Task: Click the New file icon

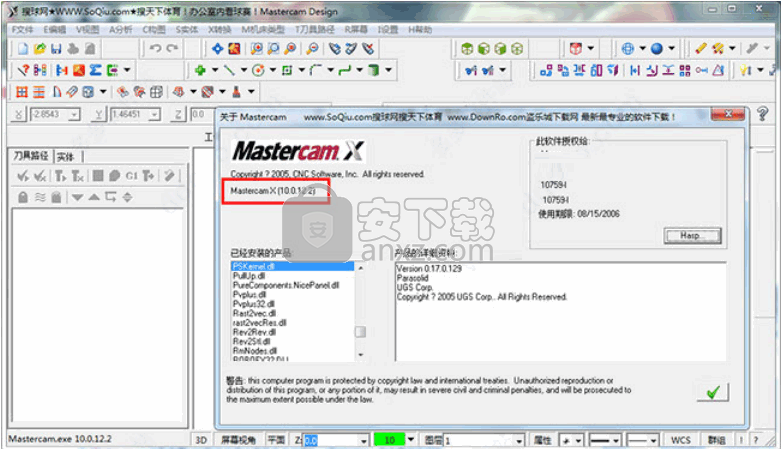Action: (23, 48)
